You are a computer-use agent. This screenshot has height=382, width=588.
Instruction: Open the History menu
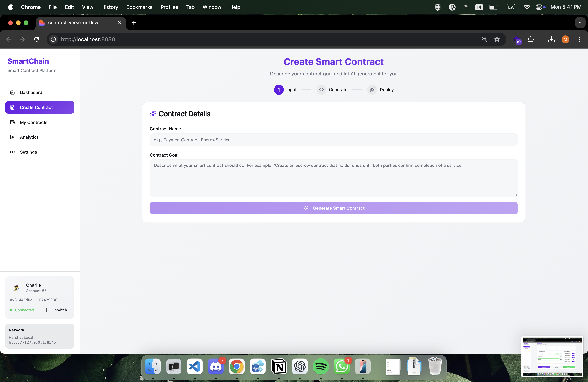(110, 7)
